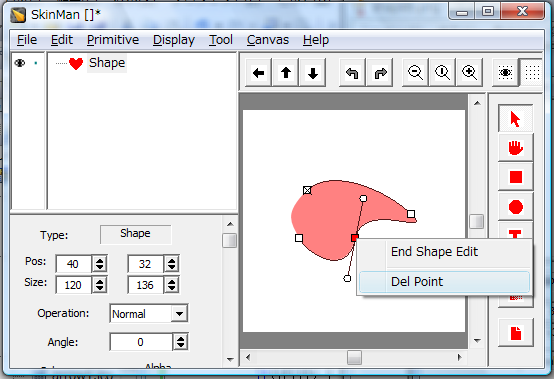Increase the Angle value with stepper
554x379 pixels.
[x=181, y=339]
